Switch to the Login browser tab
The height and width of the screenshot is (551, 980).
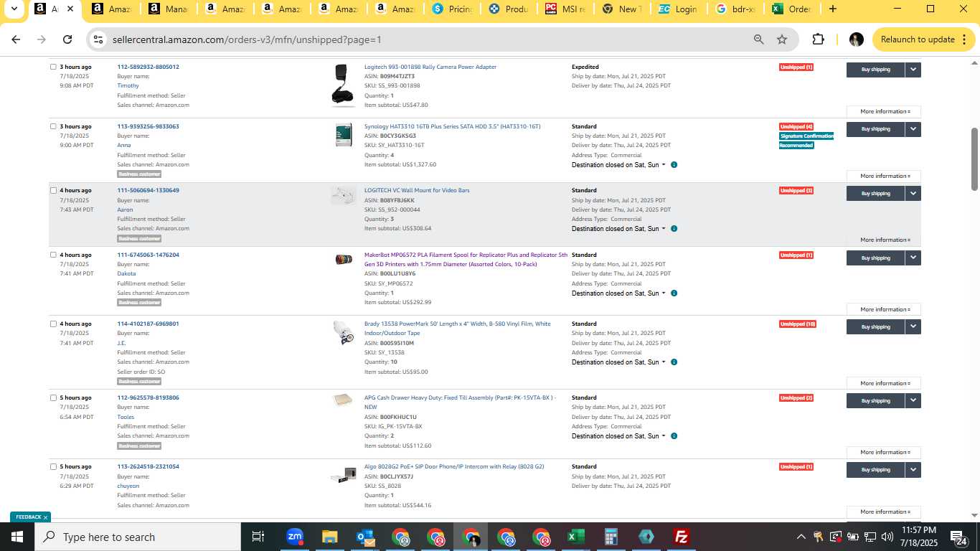pyautogui.click(x=677, y=9)
